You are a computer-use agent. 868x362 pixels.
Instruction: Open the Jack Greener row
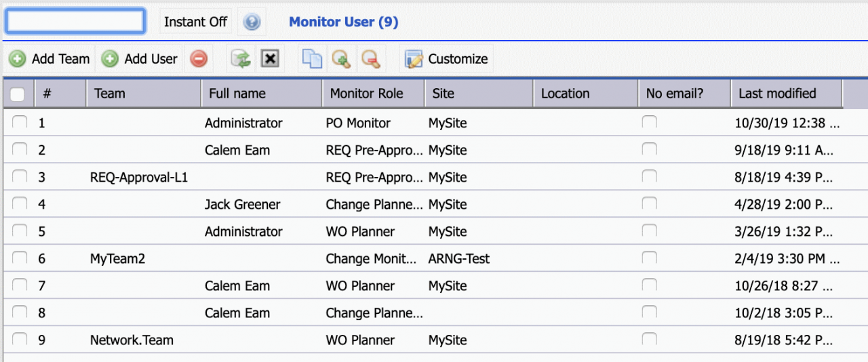[242, 204]
